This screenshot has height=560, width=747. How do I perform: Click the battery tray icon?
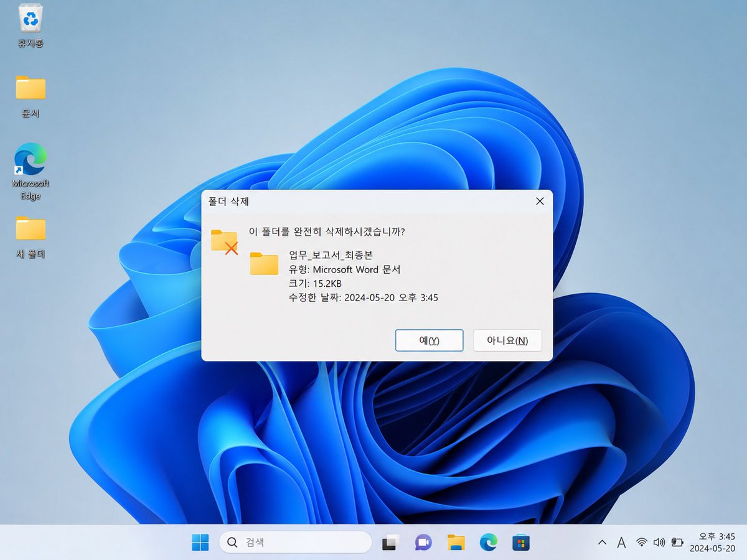pyautogui.click(x=677, y=543)
